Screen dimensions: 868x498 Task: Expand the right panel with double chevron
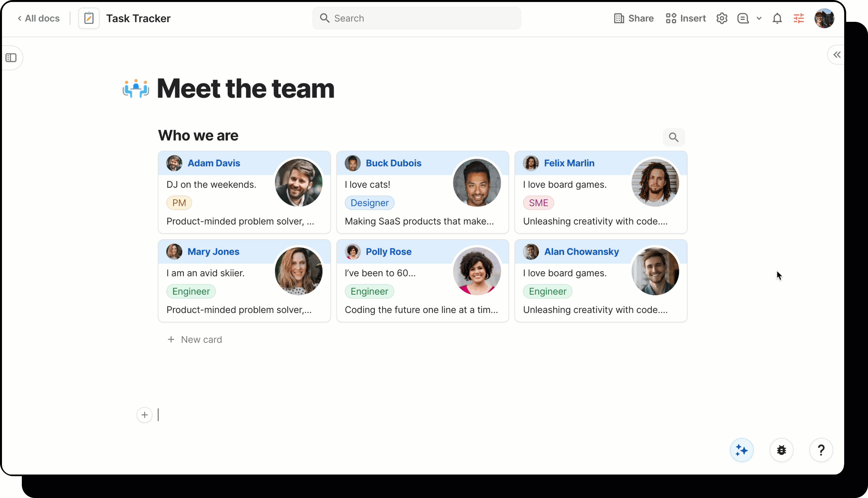click(837, 55)
